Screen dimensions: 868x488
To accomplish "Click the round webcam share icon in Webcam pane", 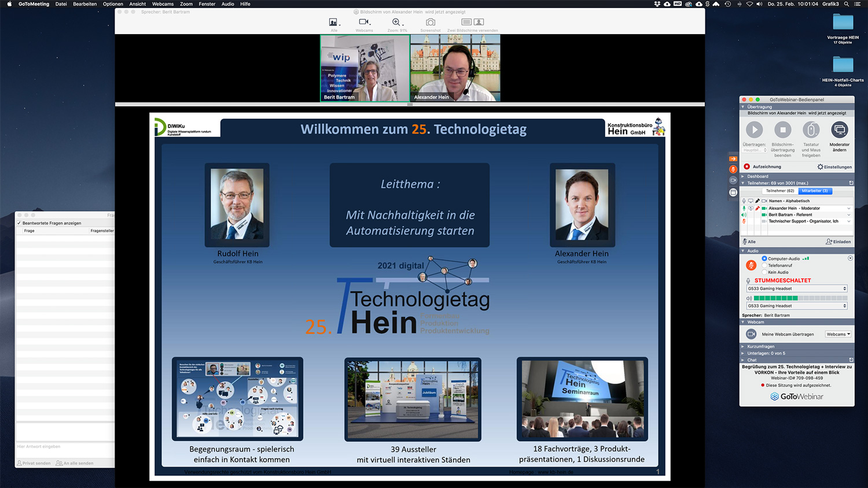I will (751, 334).
